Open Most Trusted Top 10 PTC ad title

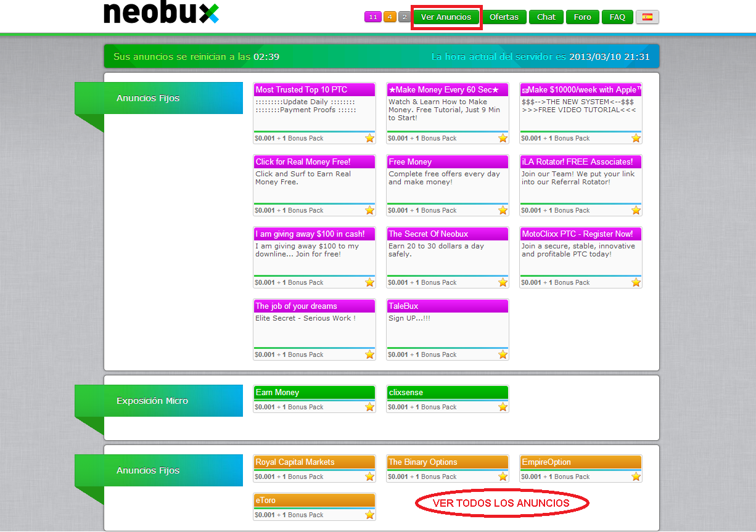pos(314,90)
